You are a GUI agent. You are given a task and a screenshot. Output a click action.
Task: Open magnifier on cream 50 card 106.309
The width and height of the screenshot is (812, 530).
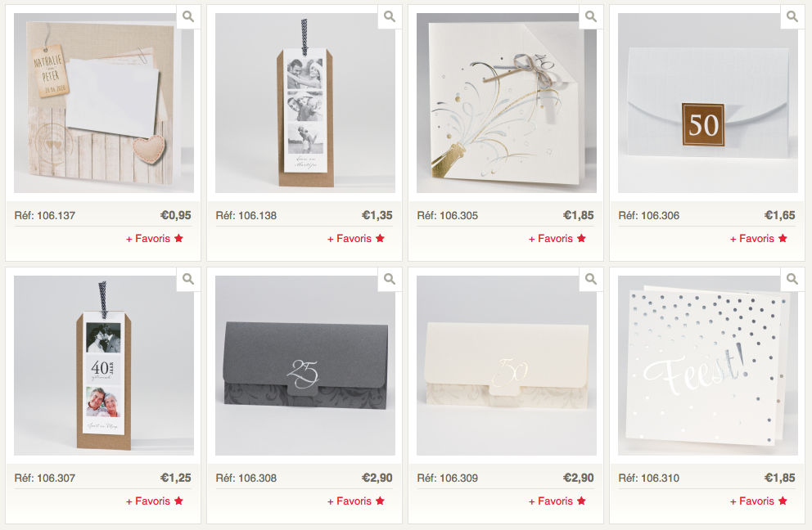tap(591, 280)
